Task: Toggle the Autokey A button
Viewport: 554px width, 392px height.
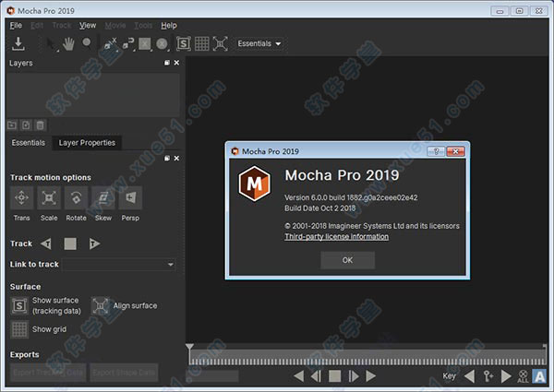Action: click(539, 376)
